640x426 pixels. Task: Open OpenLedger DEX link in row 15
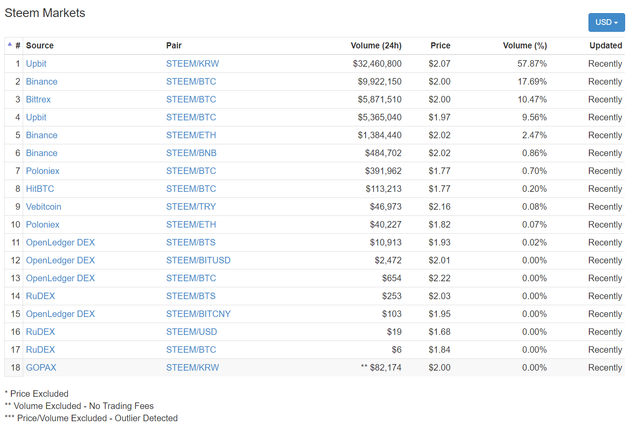pos(60,314)
